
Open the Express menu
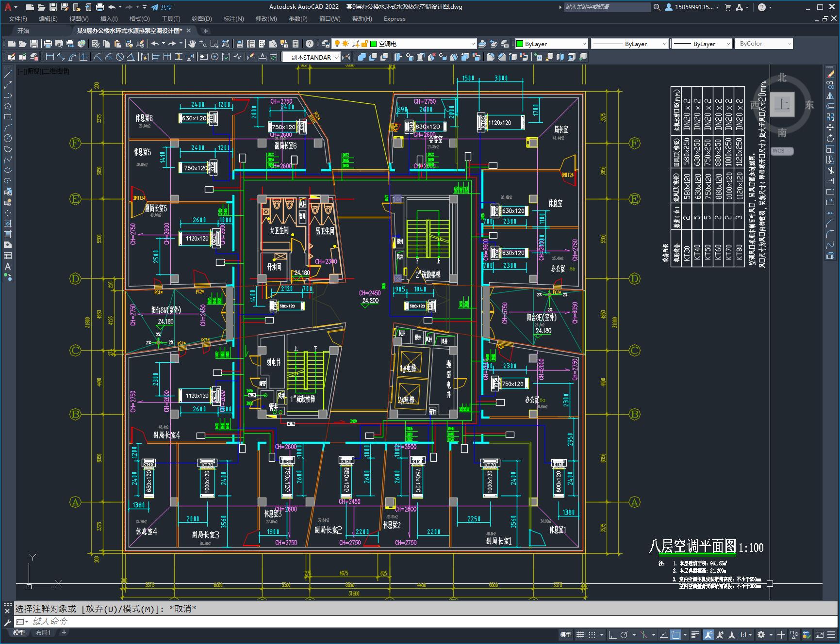[395, 19]
